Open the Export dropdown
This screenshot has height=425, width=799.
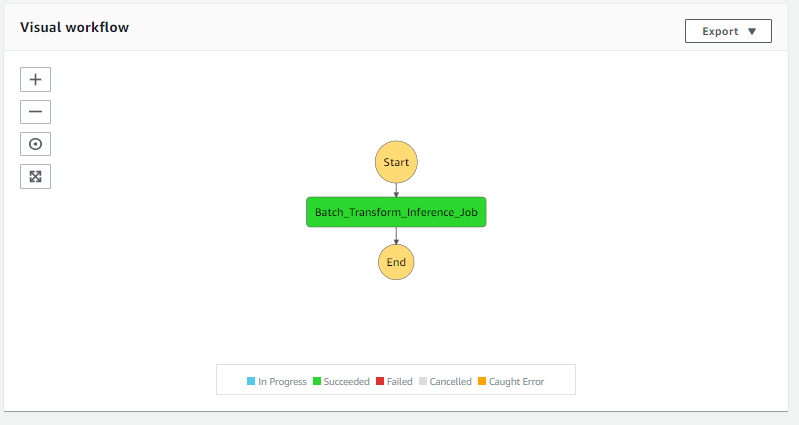[727, 31]
